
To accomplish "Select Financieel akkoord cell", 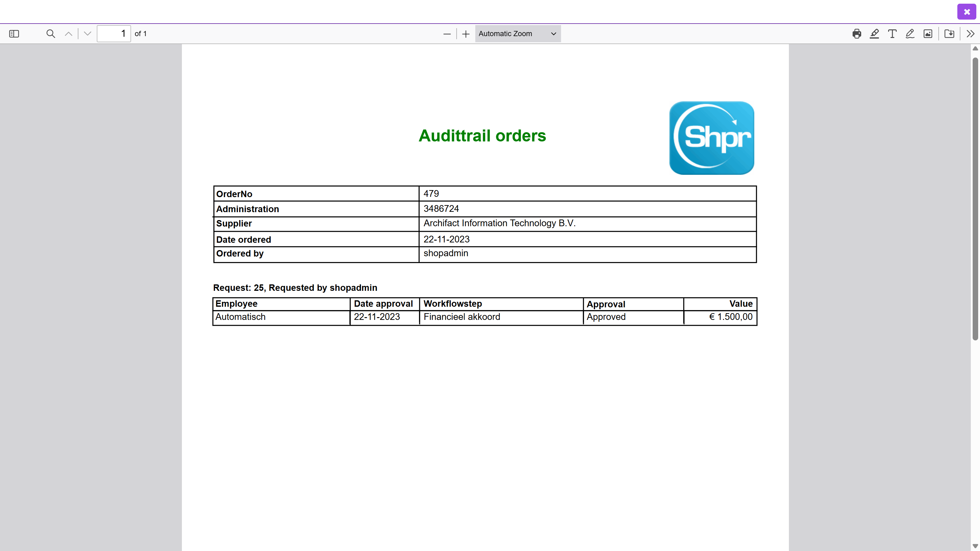I will pos(462,317).
